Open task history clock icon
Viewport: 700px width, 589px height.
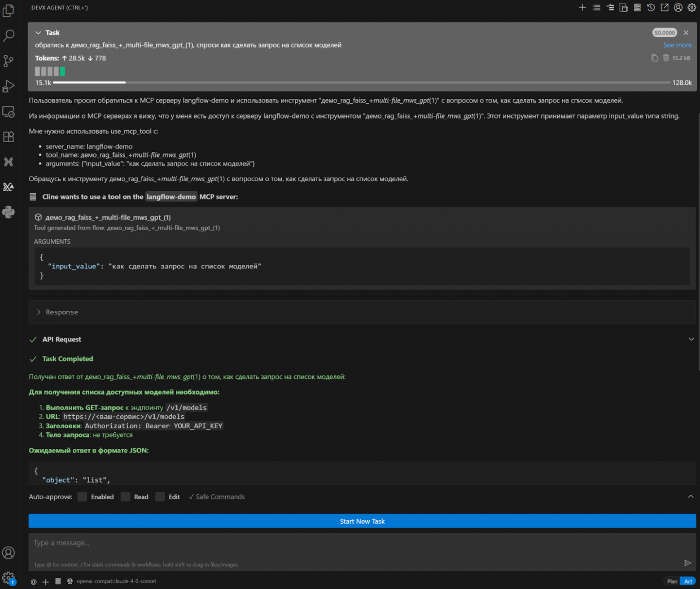click(x=651, y=8)
